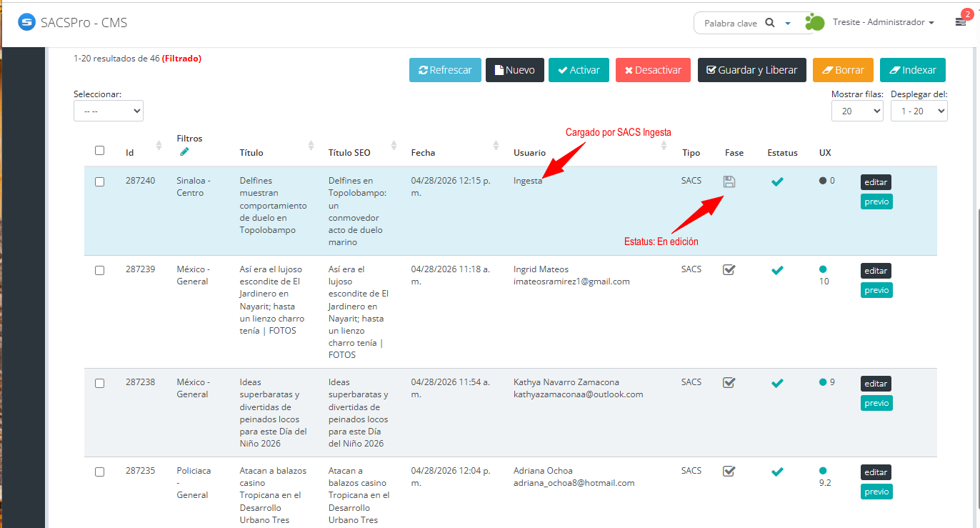Sort by the Usuario column arrows

point(664,145)
